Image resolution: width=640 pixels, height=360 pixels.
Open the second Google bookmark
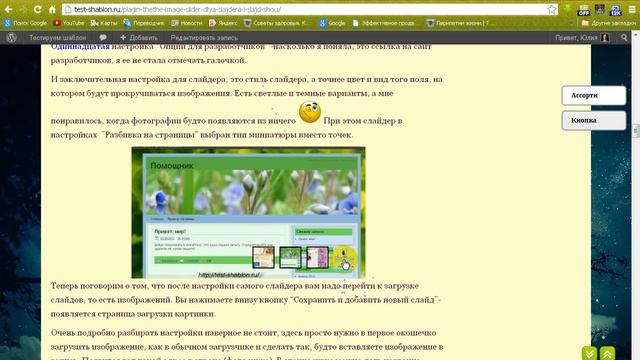point(332,23)
